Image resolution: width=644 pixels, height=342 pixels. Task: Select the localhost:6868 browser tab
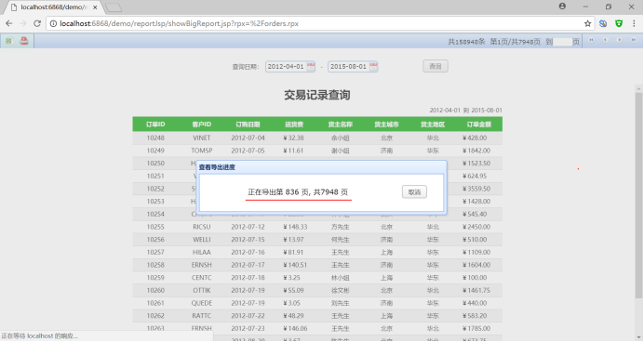54,7
